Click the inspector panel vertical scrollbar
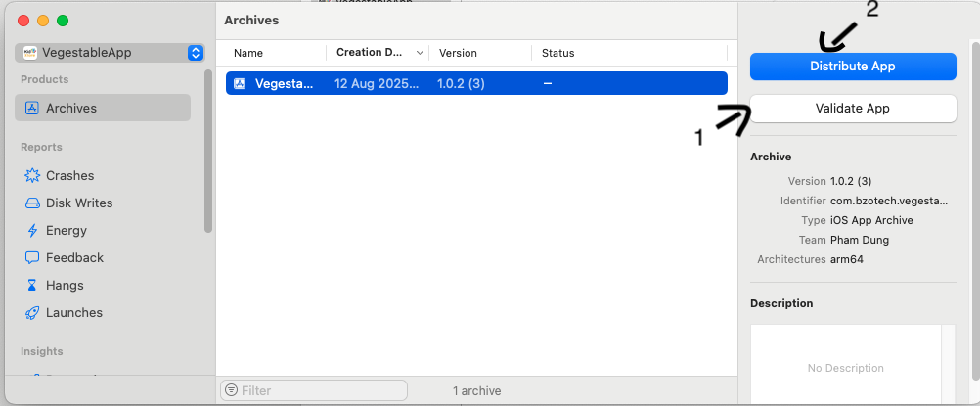Viewport: 980px width, 406px height. pos(976,209)
